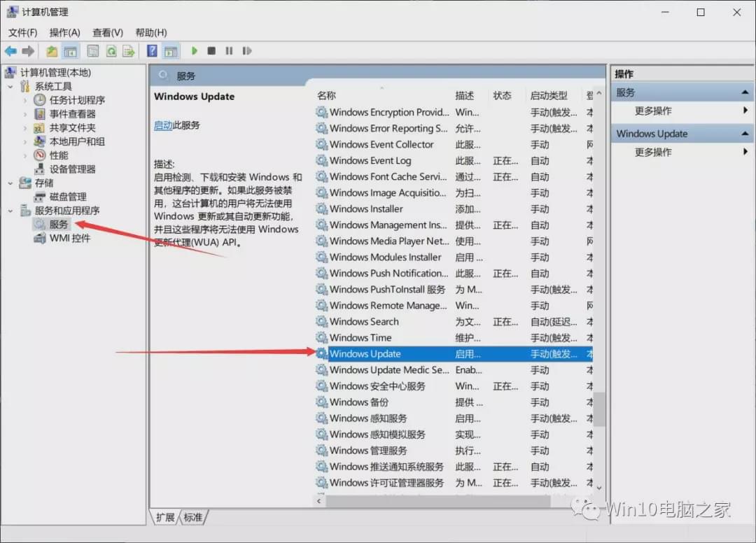Click the scroll-up arrow of services list
Image resolution: width=756 pixels, height=543 pixels.
(598, 93)
